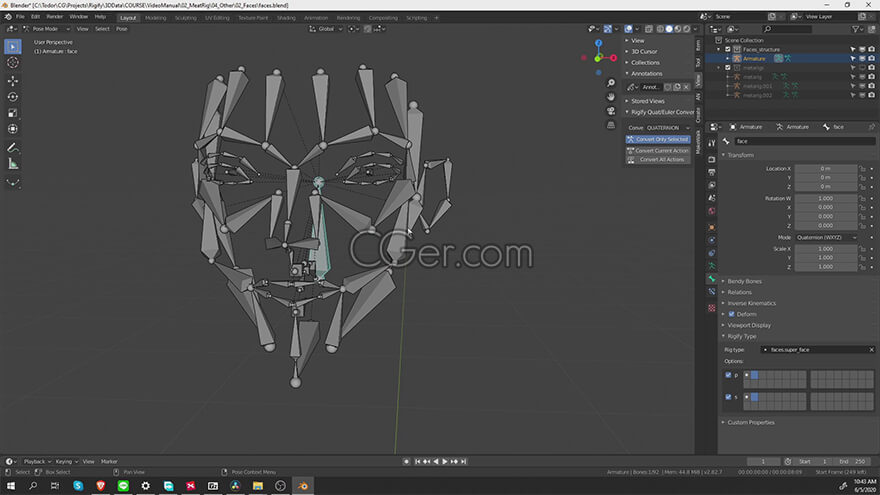Image resolution: width=880 pixels, height=495 pixels.
Task: Toggle render camera icon for Armature row
Action: point(872,58)
